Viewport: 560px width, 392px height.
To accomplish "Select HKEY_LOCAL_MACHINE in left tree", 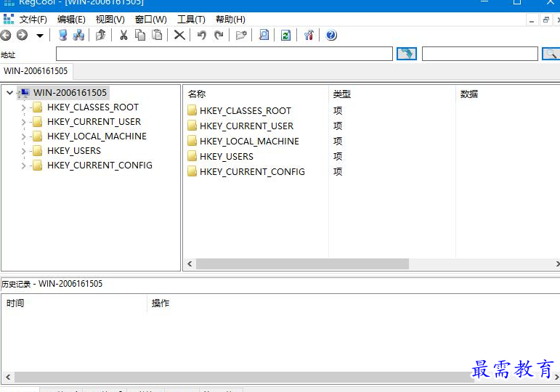I will coord(97,136).
